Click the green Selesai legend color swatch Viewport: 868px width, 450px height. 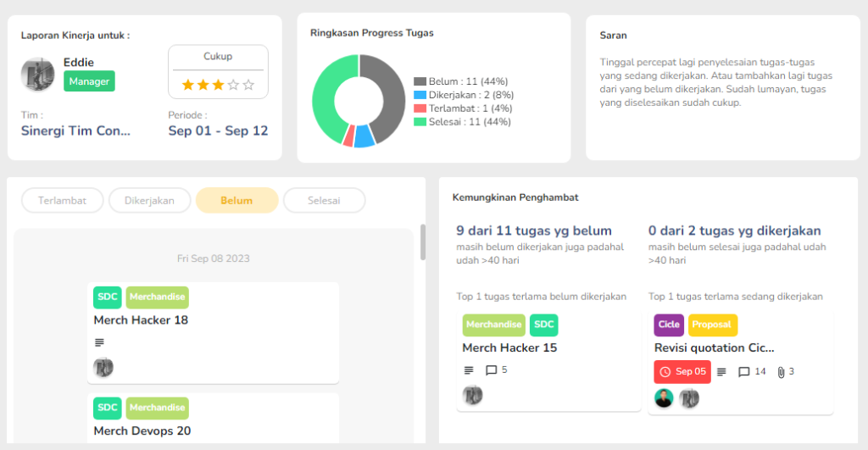420,122
